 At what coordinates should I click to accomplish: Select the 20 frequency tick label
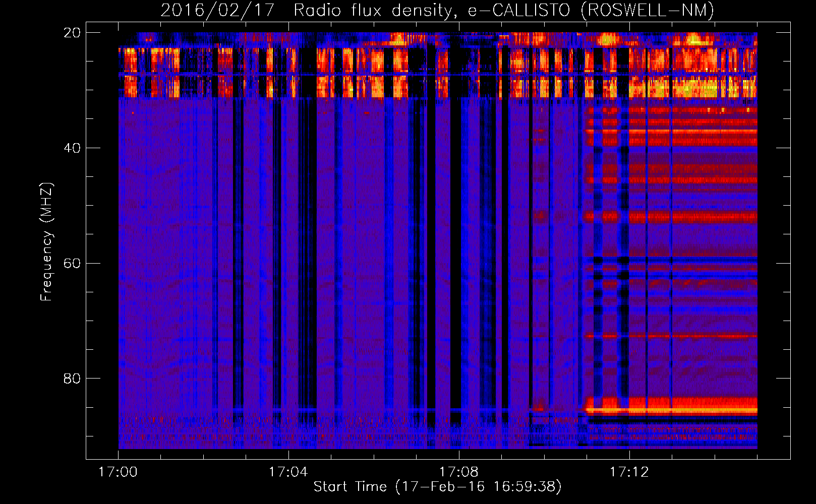point(72,33)
